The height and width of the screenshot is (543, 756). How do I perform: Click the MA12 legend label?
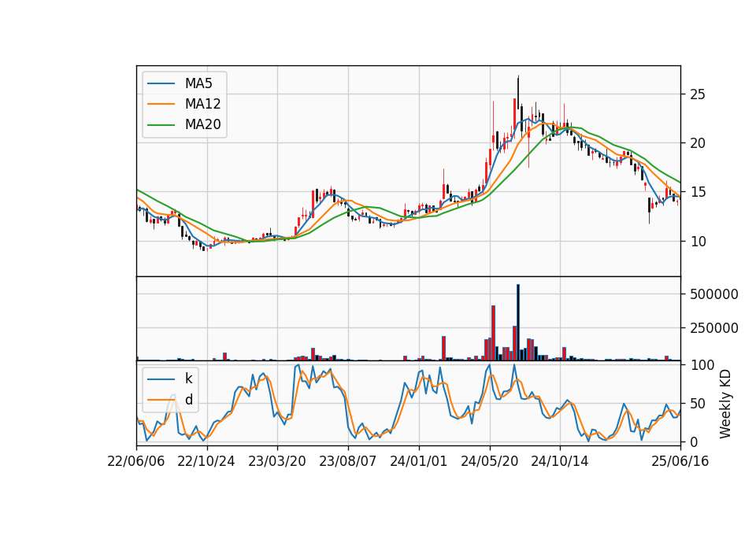pos(203,104)
